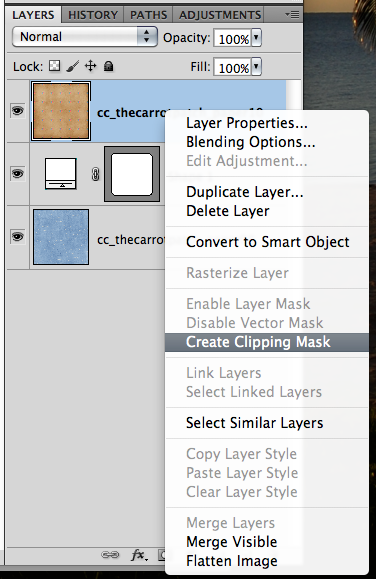
Task: Expand the Fill percentage arrow
Action: click(x=256, y=67)
